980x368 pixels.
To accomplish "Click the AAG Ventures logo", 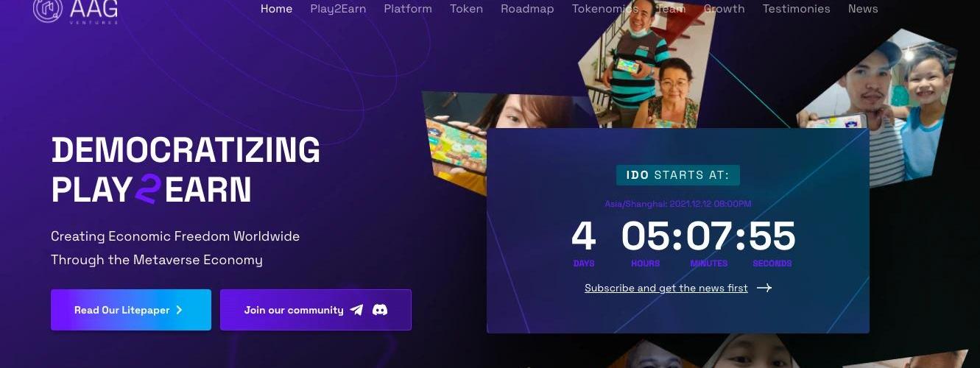I will pos(75,10).
